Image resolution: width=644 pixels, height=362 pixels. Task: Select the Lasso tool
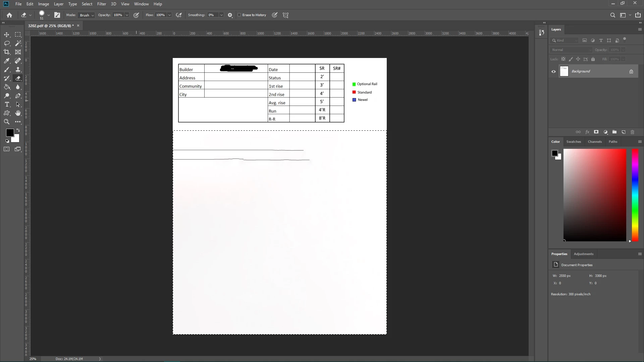click(7, 43)
